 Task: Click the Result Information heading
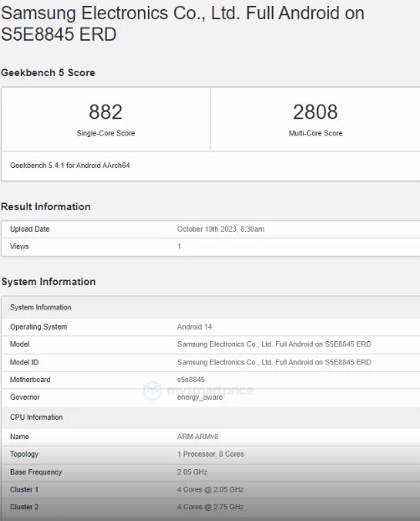[x=45, y=207]
